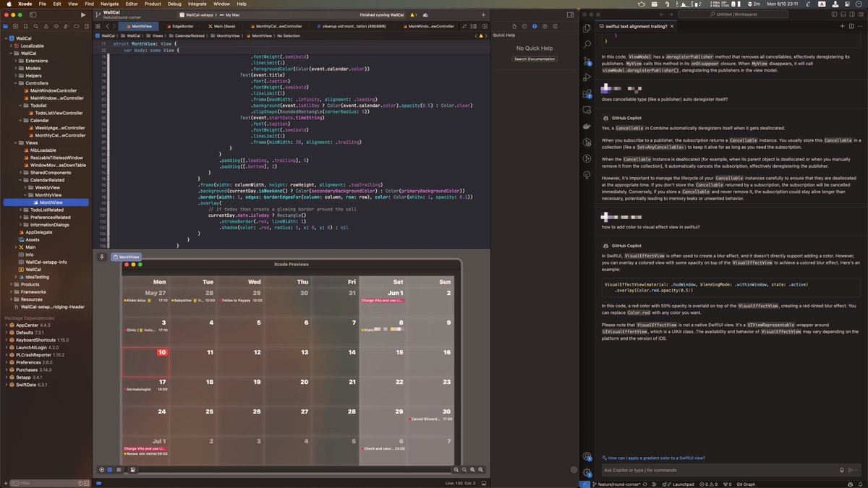
Task: Click the MonthView preview label button
Action: 127,257
